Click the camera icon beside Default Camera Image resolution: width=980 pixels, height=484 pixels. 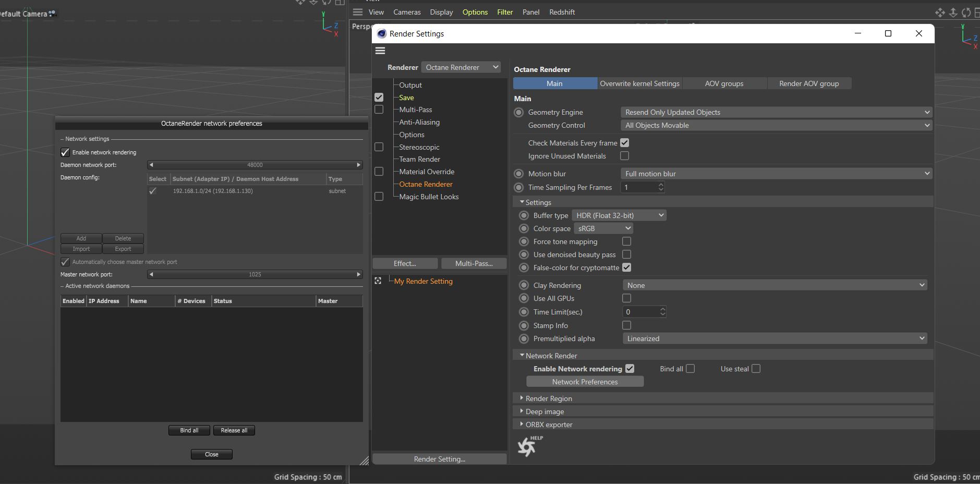[x=52, y=14]
